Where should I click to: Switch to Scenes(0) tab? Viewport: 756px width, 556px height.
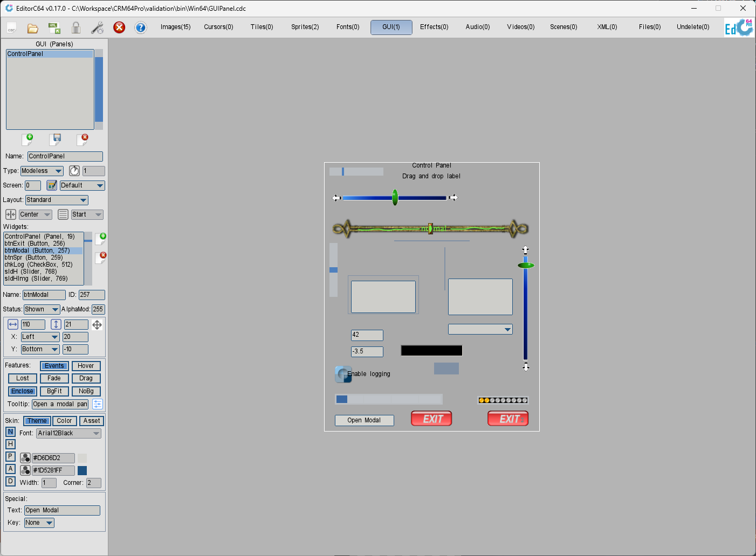click(x=563, y=27)
